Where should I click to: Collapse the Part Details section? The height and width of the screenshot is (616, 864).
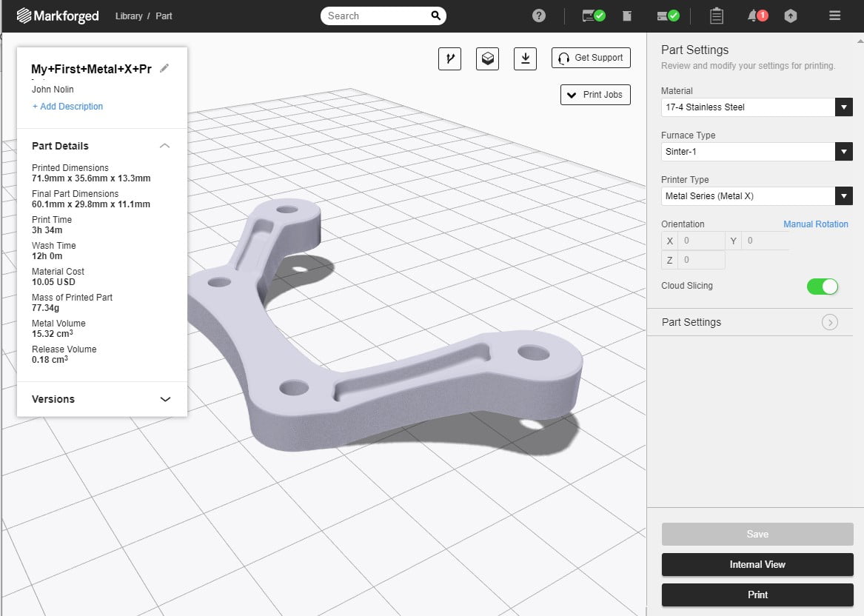pyautogui.click(x=164, y=146)
